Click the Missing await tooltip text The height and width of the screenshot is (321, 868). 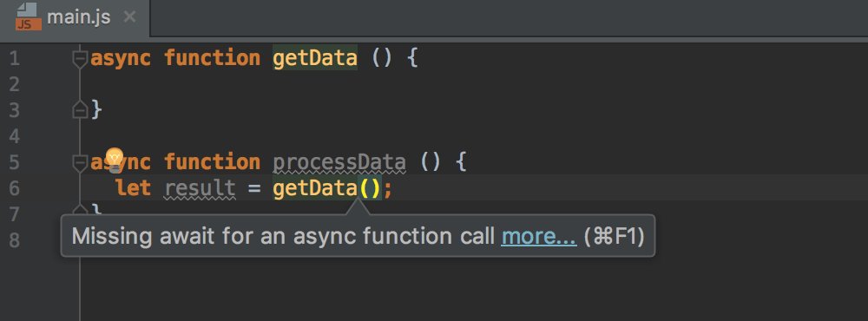tap(284, 236)
